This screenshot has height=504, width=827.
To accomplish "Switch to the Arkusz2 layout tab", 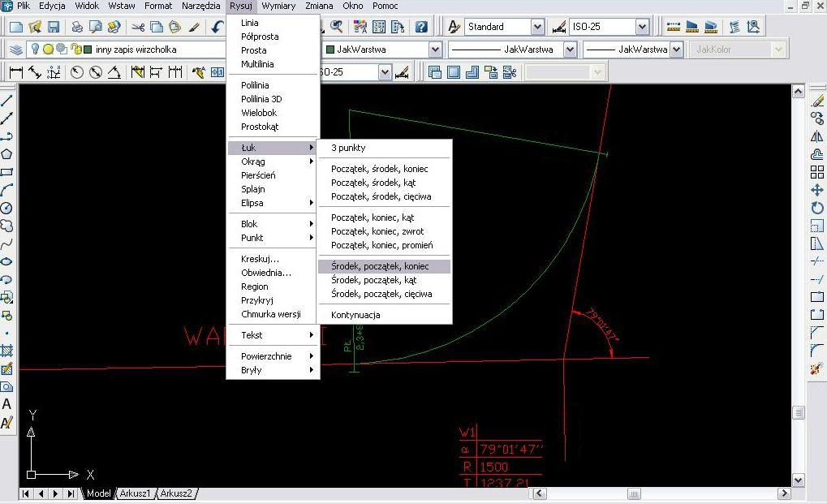I will coord(175,493).
